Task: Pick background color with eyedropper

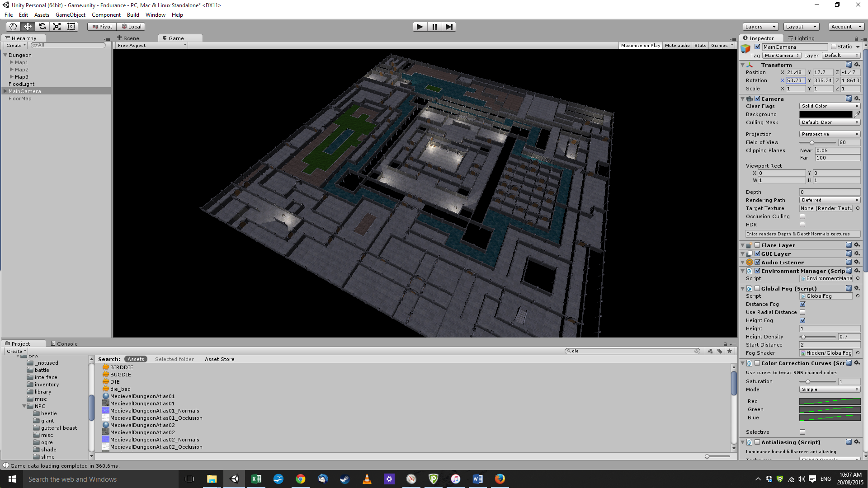Action: pos(857,114)
